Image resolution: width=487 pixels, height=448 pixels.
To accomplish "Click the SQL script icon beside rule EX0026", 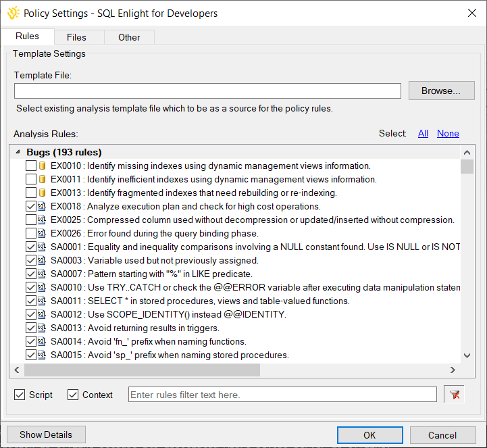I will coord(42,233).
